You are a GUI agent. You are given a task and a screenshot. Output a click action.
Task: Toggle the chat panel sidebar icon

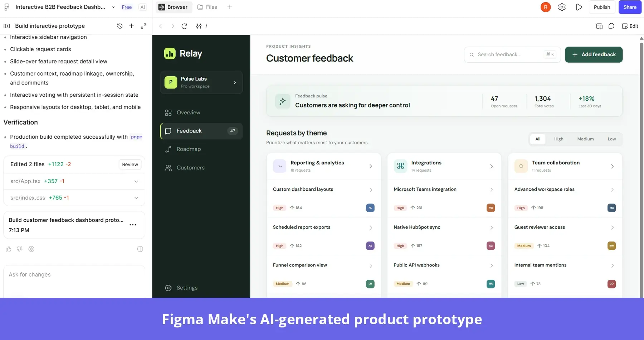[x=7, y=26]
